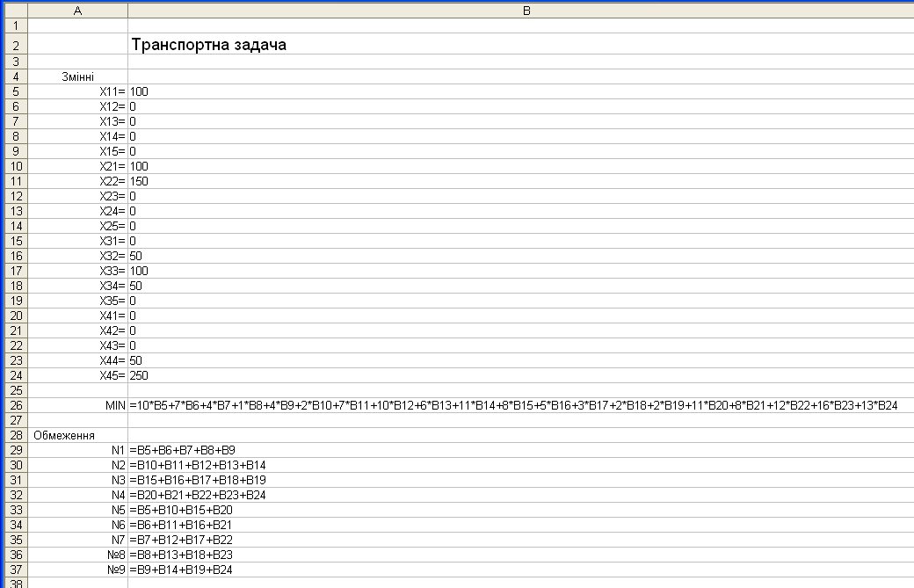The image size is (914, 588).
Task: Click the X13= label cell
Action: pos(77,121)
